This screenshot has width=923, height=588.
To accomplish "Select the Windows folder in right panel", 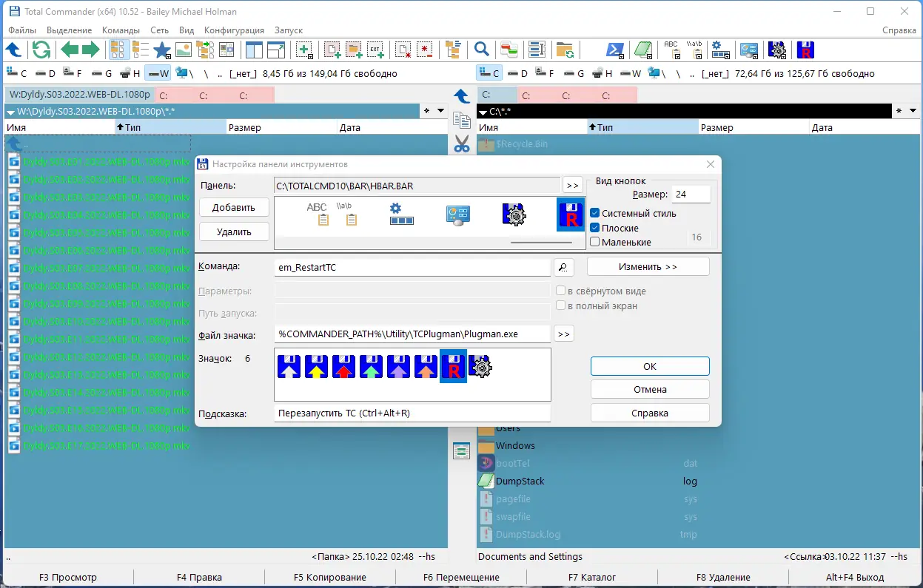I will point(515,445).
